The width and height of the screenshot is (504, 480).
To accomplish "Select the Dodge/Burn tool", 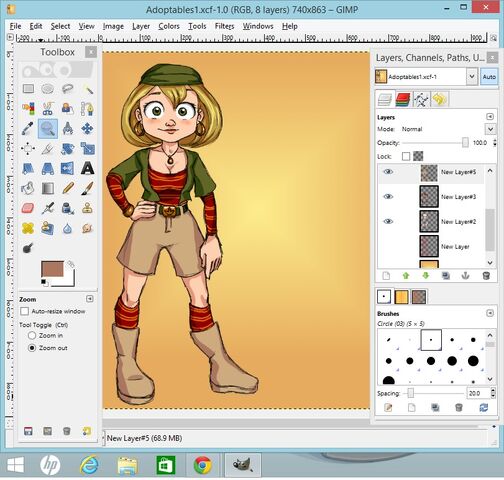I will tap(28, 248).
